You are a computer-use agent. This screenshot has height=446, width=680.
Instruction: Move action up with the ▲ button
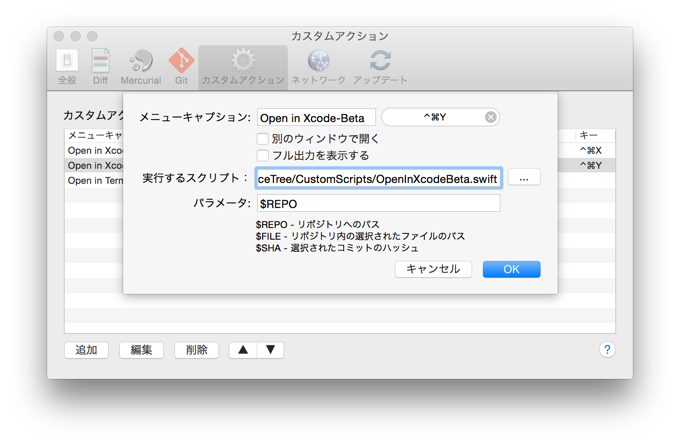pos(243,350)
